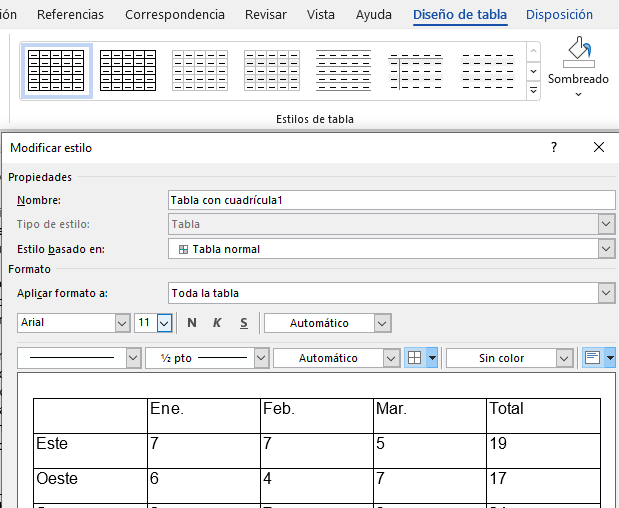
Task: Click the help question mark in Modificar estilo
Action: [554, 147]
